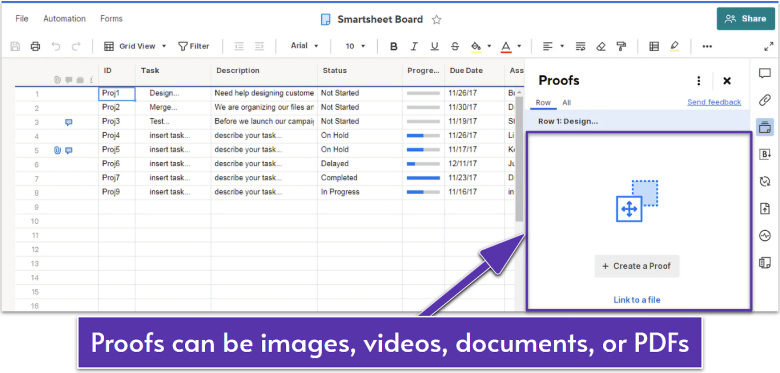Click the Summary sheet icon in sidebar
The height and width of the screenshot is (373, 780).
click(765, 263)
